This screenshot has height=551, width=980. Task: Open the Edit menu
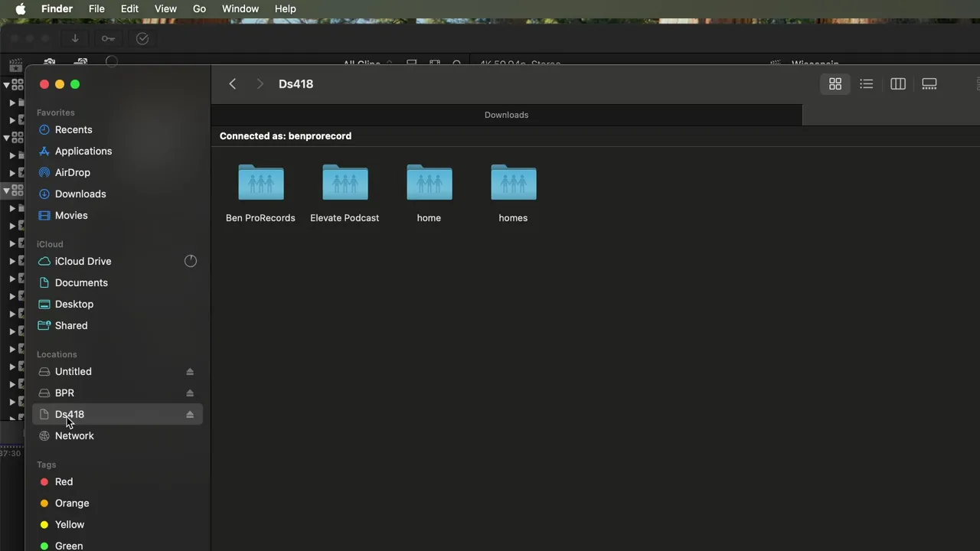[129, 8]
